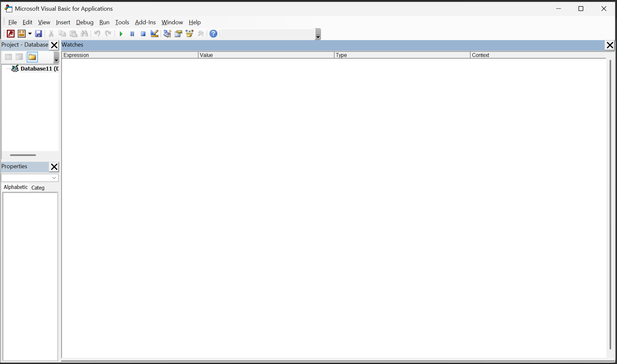Open the Window menu

172,22
